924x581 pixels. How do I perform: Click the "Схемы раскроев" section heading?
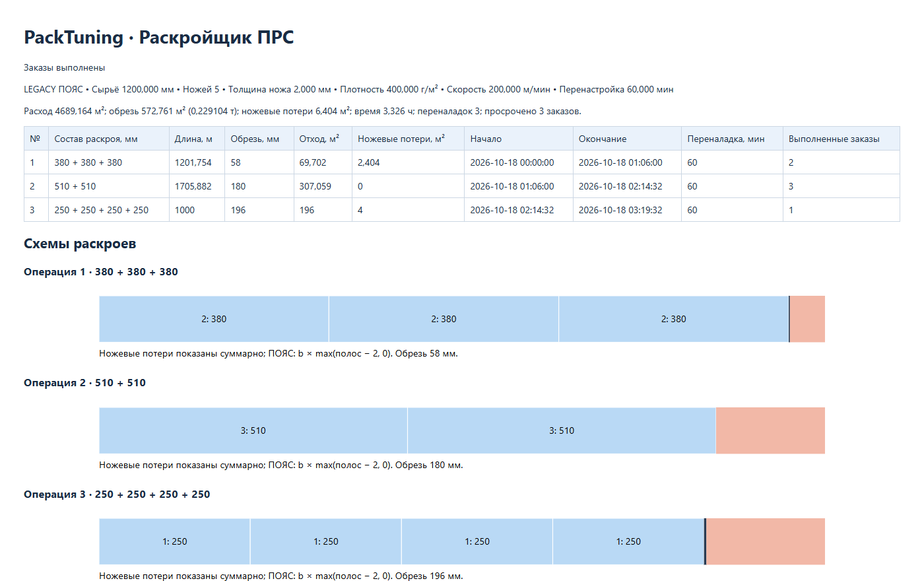point(80,244)
